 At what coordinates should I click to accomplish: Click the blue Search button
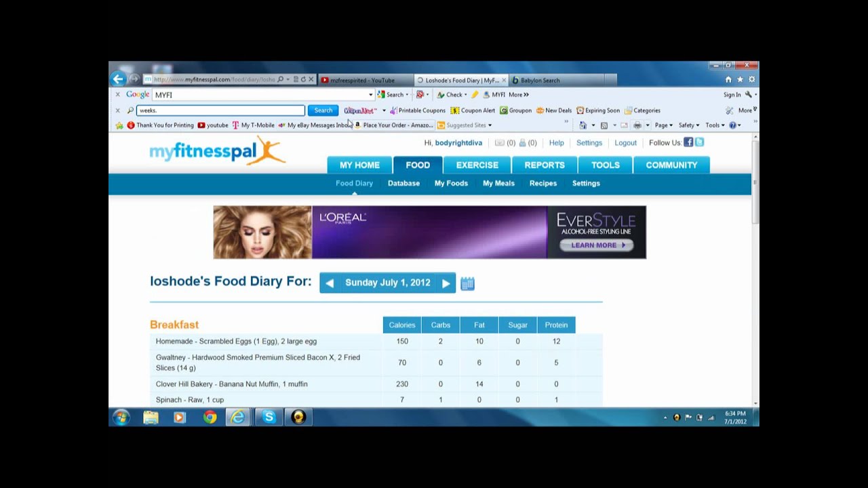point(323,110)
